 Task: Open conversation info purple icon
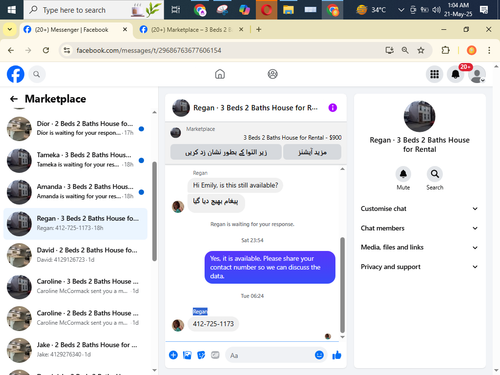pyautogui.click(x=333, y=108)
